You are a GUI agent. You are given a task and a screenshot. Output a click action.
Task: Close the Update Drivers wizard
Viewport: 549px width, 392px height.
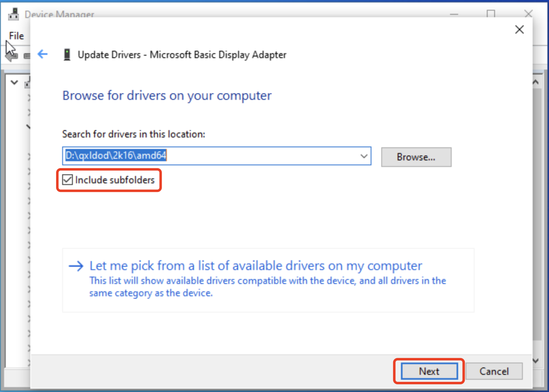click(x=519, y=29)
